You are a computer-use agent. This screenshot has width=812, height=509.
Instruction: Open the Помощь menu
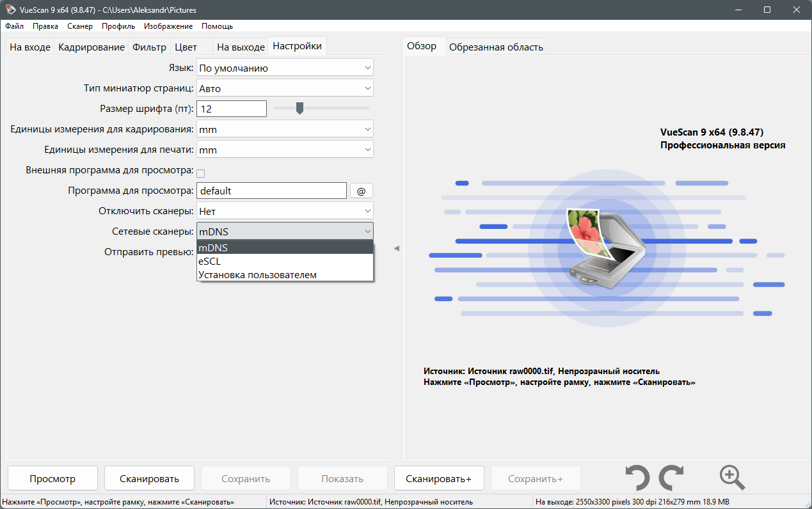tap(217, 26)
